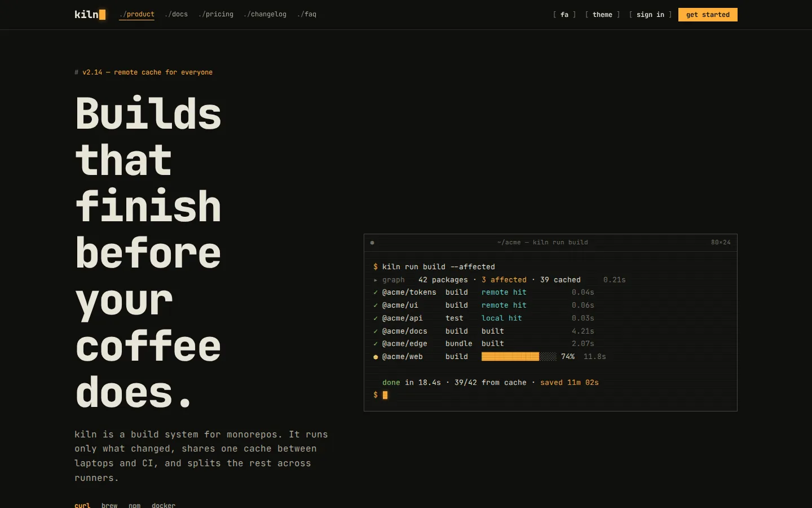Viewport: 812px width, 508px height.
Task: Click the graph row arrow icon
Action: [376, 280]
